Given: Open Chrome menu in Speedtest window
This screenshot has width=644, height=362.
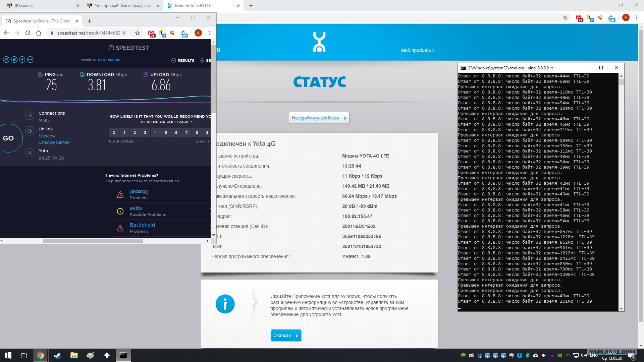Looking at the screenshot, I should click(209, 33).
